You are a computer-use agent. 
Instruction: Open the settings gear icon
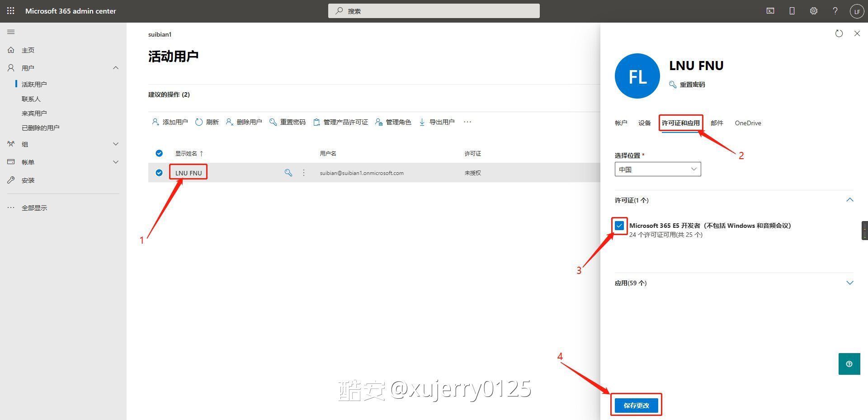tap(814, 11)
